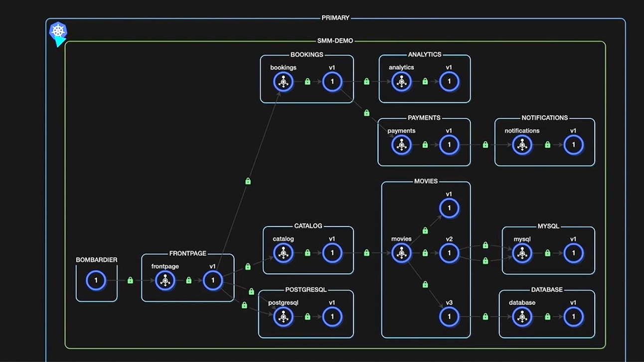Click the postgresql service icon

[x=283, y=316]
